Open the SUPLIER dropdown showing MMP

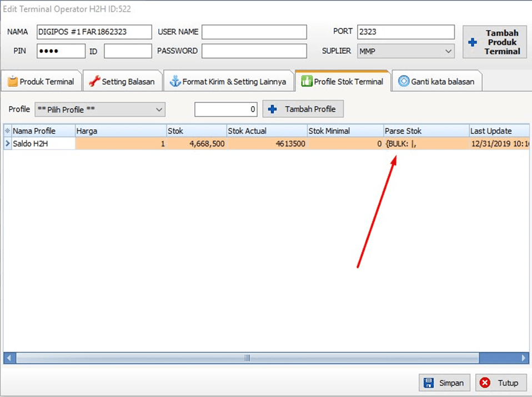(x=405, y=51)
